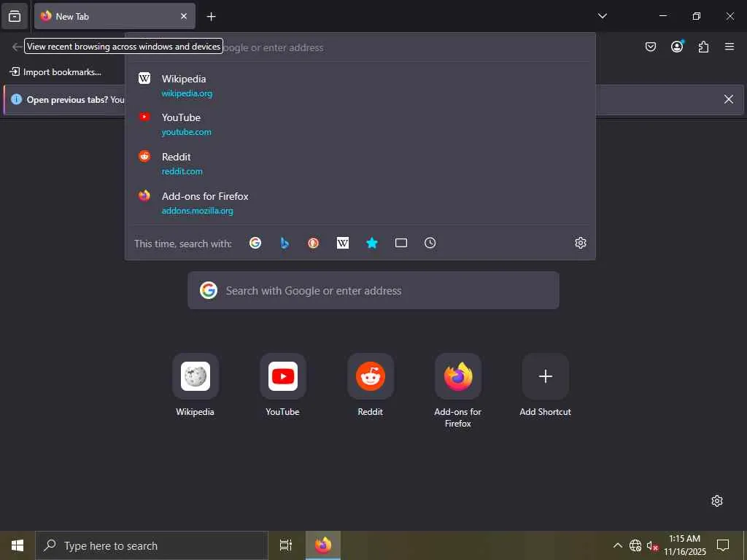Show hidden system tray icons chevron

click(617, 545)
